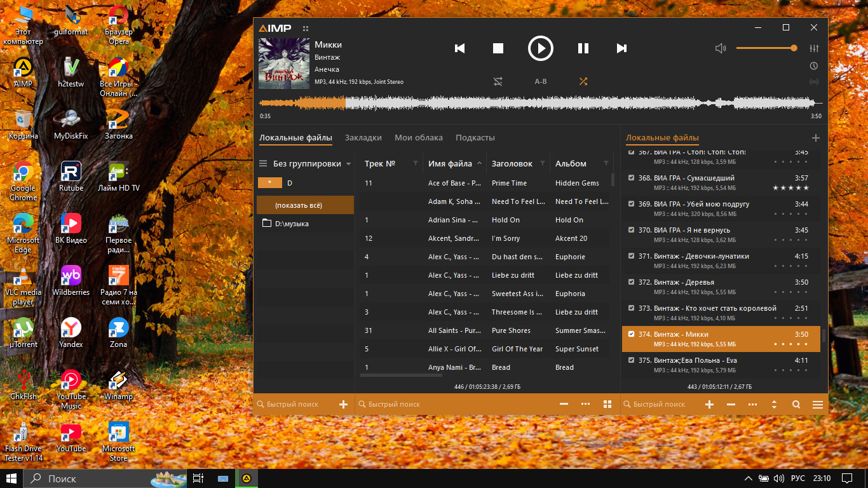Open the scheduler clock icon

point(814,66)
